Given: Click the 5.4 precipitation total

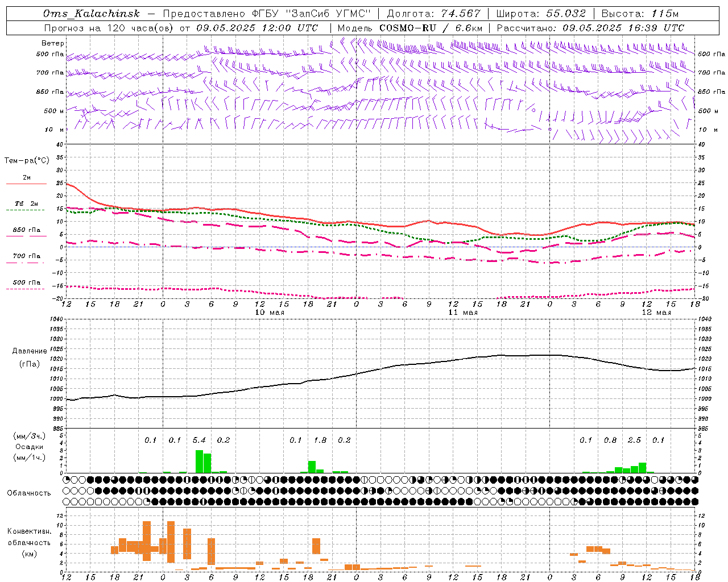Looking at the screenshot, I should pos(199,440).
